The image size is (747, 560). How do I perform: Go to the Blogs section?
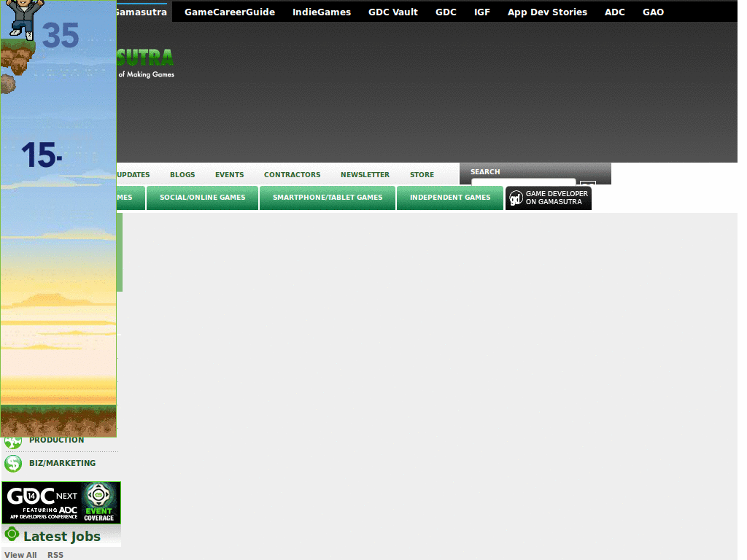182,175
